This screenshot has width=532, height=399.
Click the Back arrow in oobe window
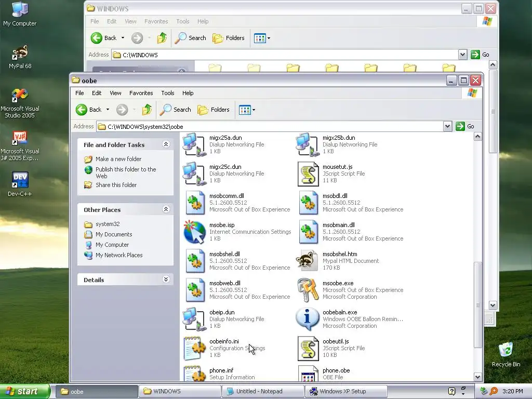(82, 110)
